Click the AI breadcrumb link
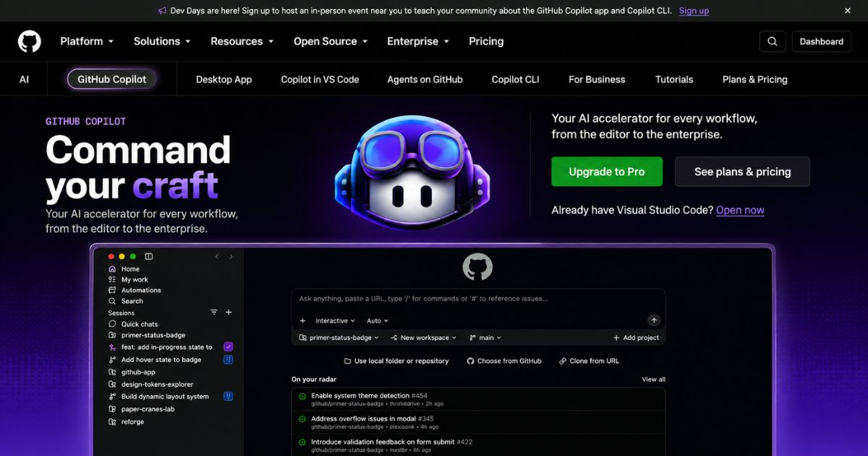 click(x=25, y=80)
